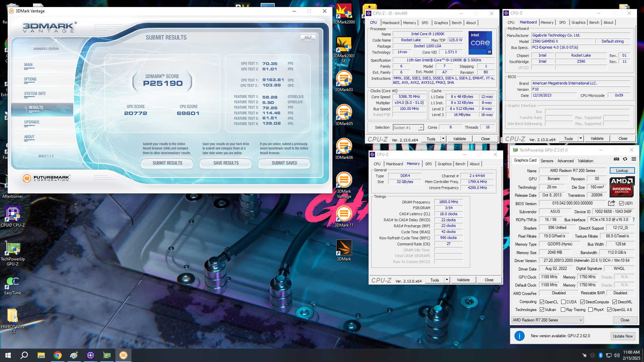Toggle the Ray Tracing checkbox
Image resolution: width=644 pixels, height=362 pixels.
[x=563, y=310]
